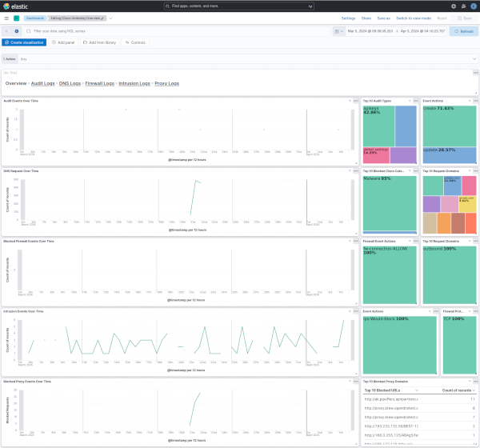Open options menu on Audit Events Over Time panel
480x448 pixels.
point(357,101)
